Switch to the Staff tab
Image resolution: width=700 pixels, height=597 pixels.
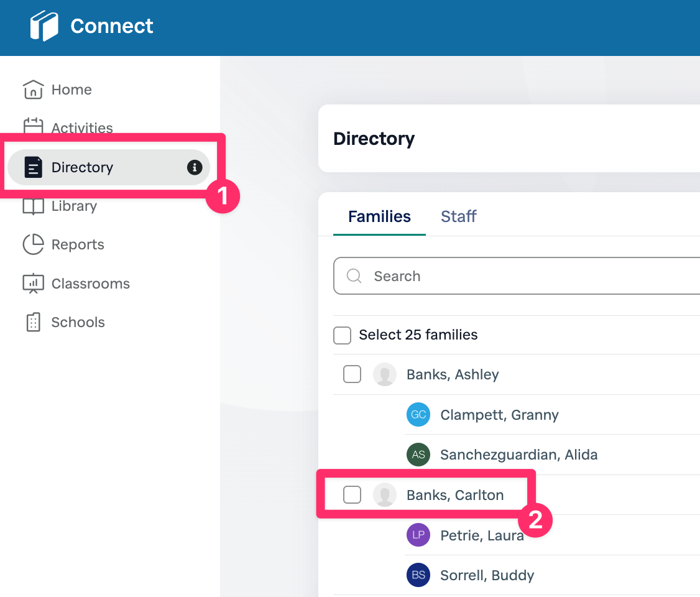tap(458, 216)
